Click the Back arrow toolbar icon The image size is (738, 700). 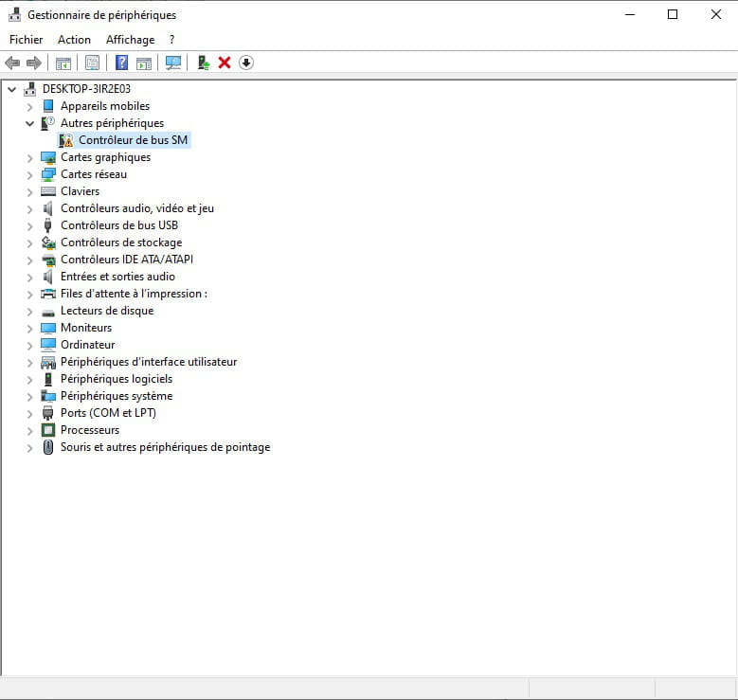pos(12,63)
